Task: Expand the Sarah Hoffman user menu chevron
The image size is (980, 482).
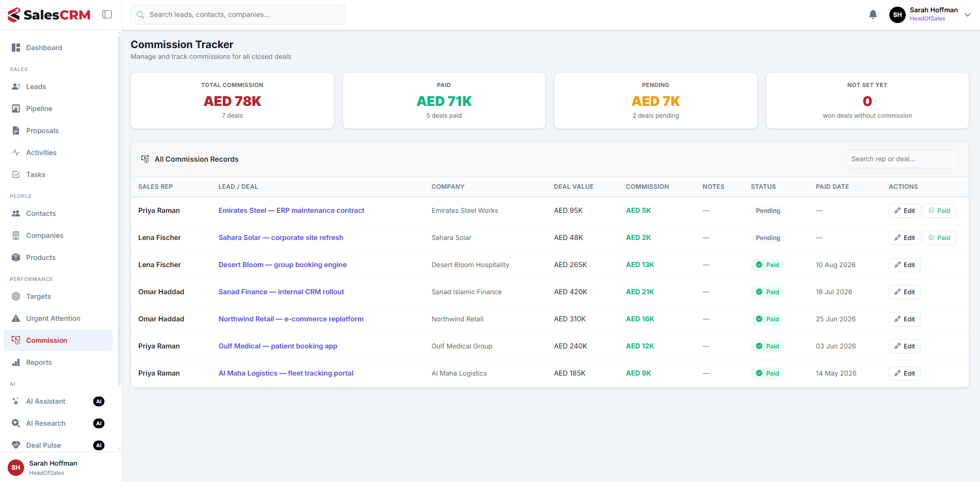Action: pos(968,15)
